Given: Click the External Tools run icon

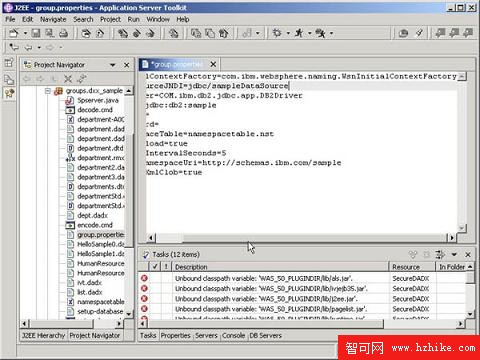Looking at the screenshot, I should 321,33.
